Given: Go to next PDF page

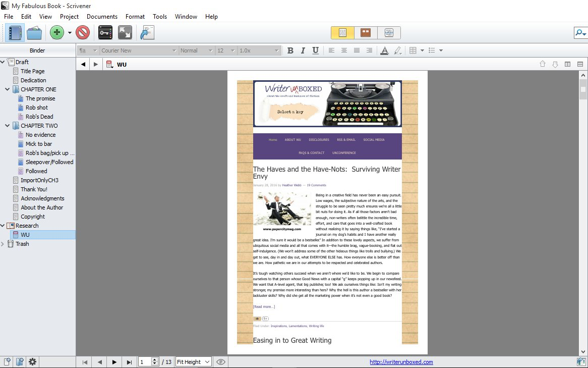Looking at the screenshot, I should pyautogui.click(x=114, y=362).
